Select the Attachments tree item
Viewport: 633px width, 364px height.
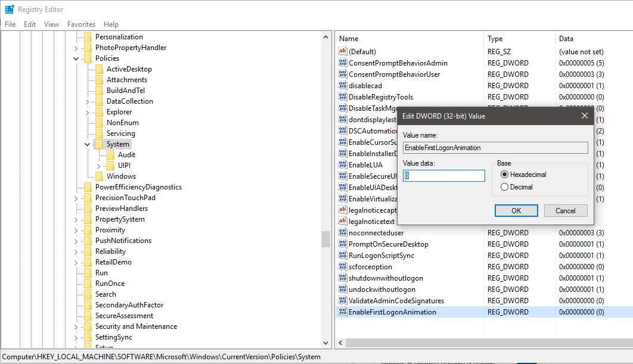pos(127,79)
